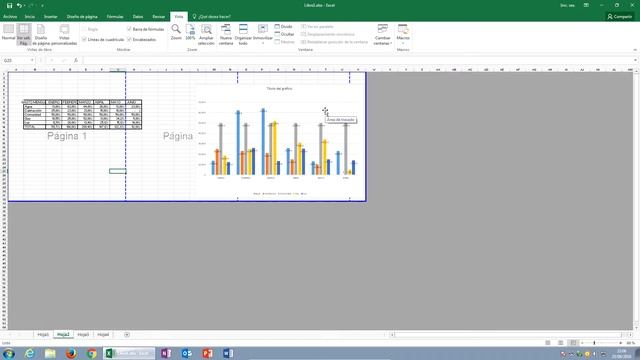640x360 pixels.
Task: Click the Dividir window split option
Action: [284, 27]
